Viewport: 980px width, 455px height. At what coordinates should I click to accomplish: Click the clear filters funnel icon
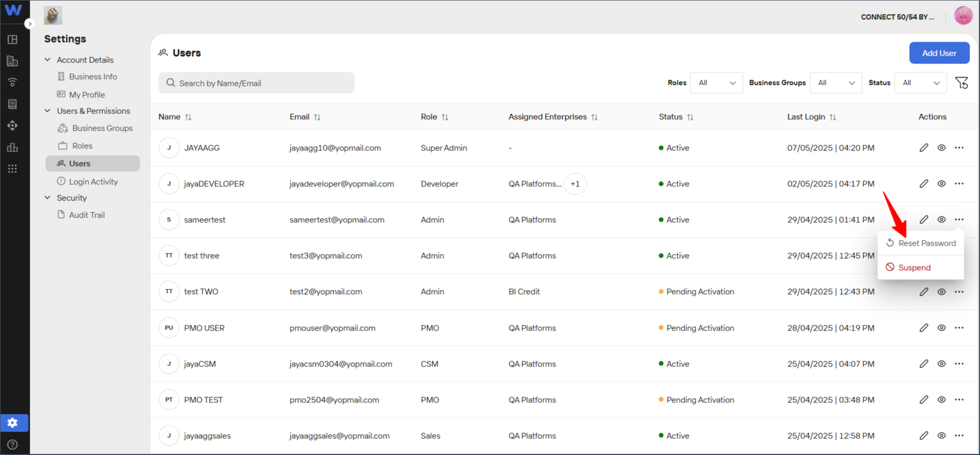click(x=962, y=83)
